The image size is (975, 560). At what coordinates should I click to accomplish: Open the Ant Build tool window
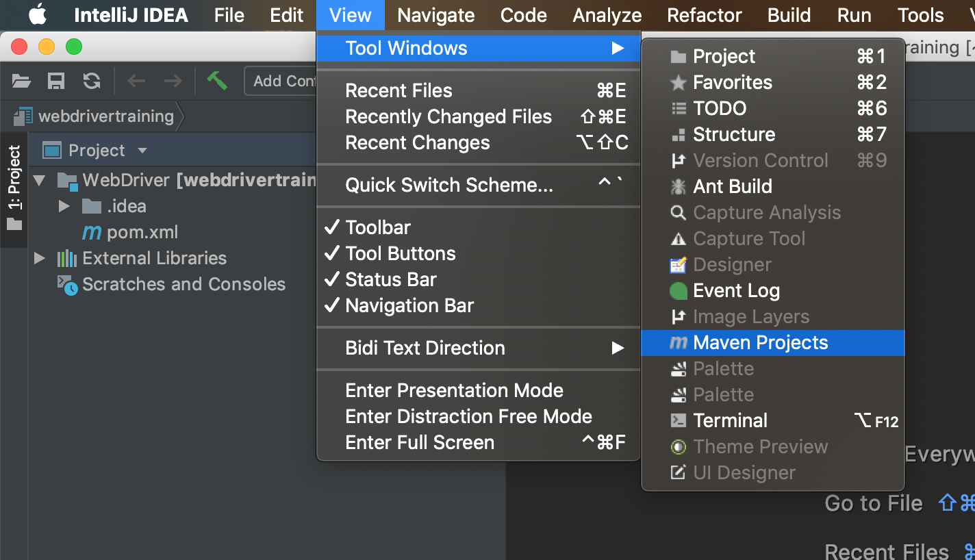tap(732, 186)
